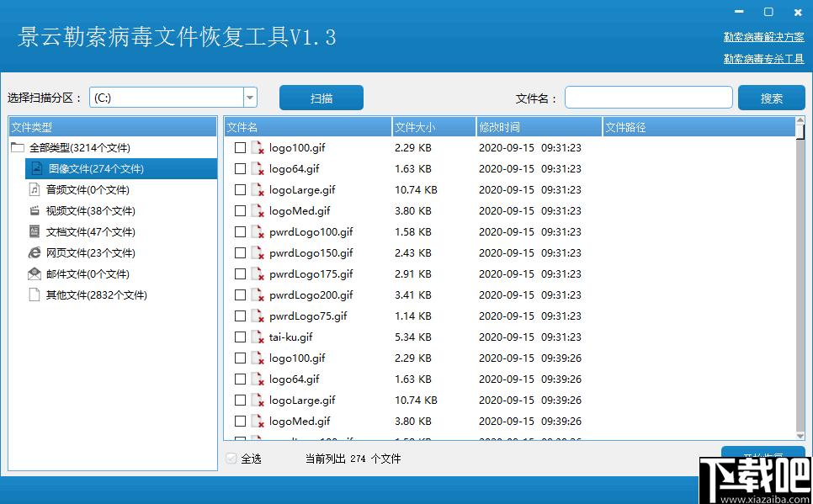Click modified time of pwrdLogo200.gif row
Screen dimensions: 813x504
click(530, 295)
